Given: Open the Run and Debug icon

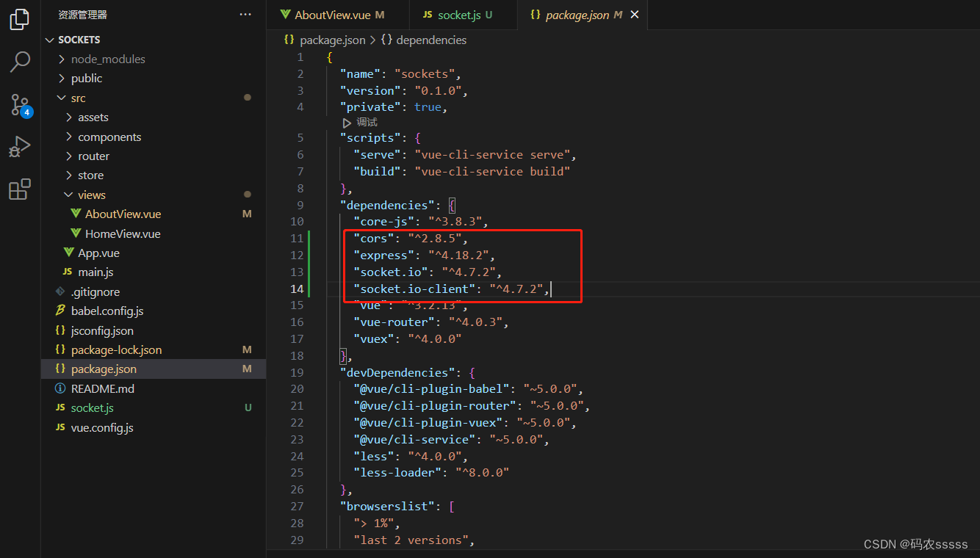Looking at the screenshot, I should 18,147.
